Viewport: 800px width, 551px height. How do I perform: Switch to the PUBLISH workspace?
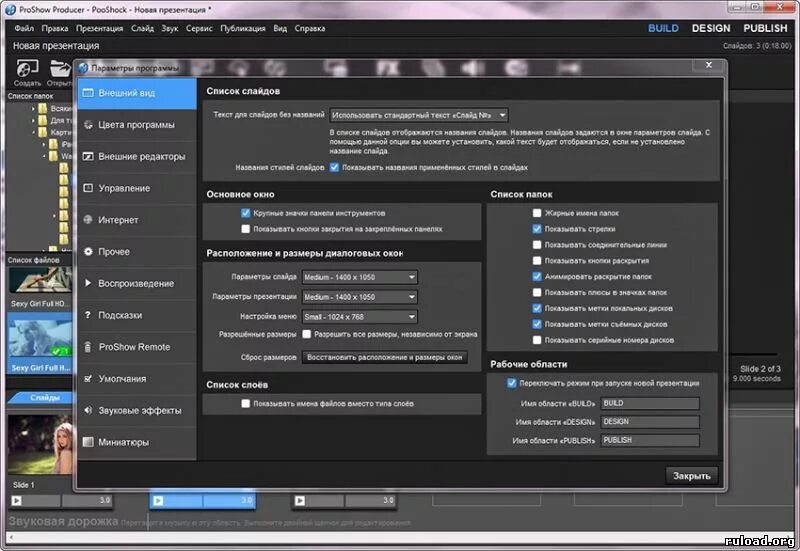(765, 28)
